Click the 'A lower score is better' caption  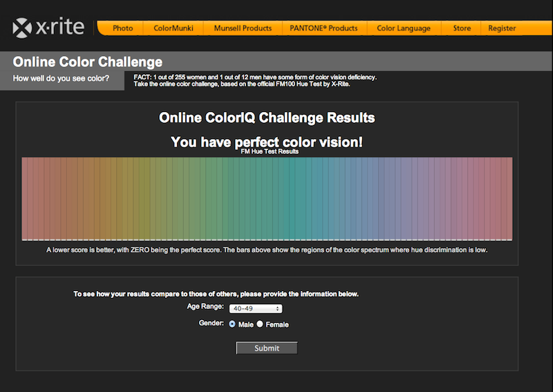pos(267,250)
